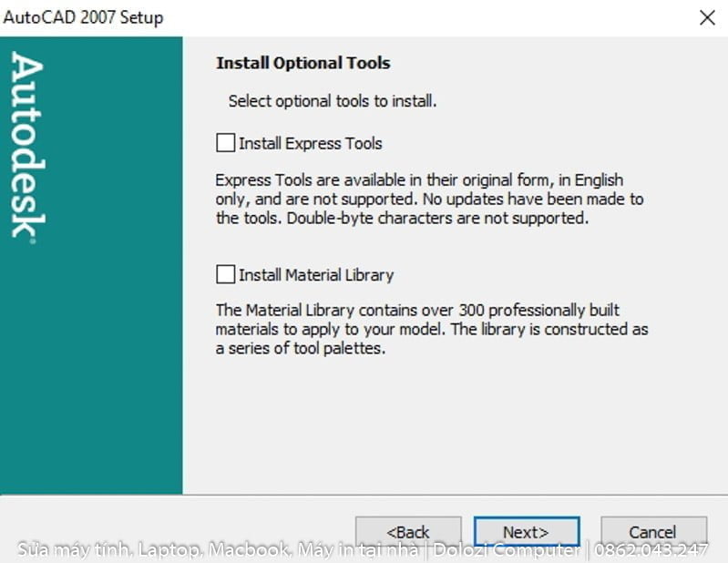The height and width of the screenshot is (563, 728).
Task: Click the 'Install Material Library' label text
Action: (315, 274)
